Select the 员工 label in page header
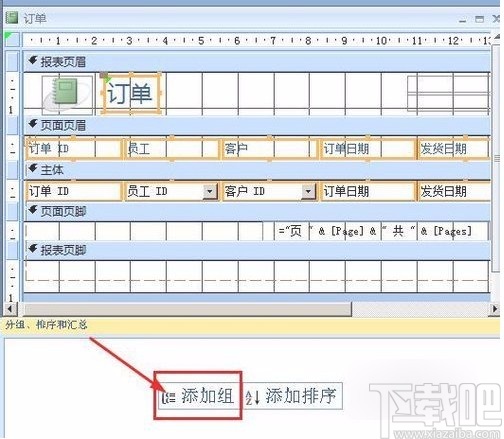Viewport: 504px width, 439px height. point(171,148)
